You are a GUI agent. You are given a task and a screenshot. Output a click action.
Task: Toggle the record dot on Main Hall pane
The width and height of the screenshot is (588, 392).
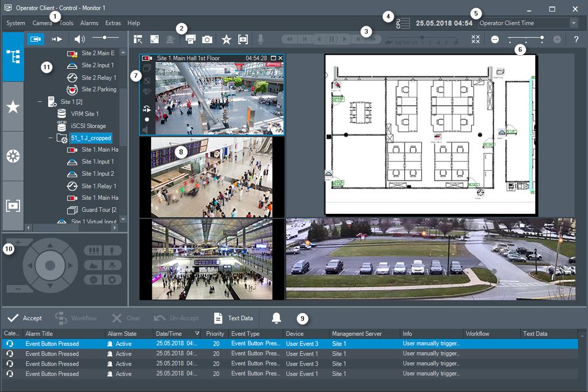tap(147, 120)
